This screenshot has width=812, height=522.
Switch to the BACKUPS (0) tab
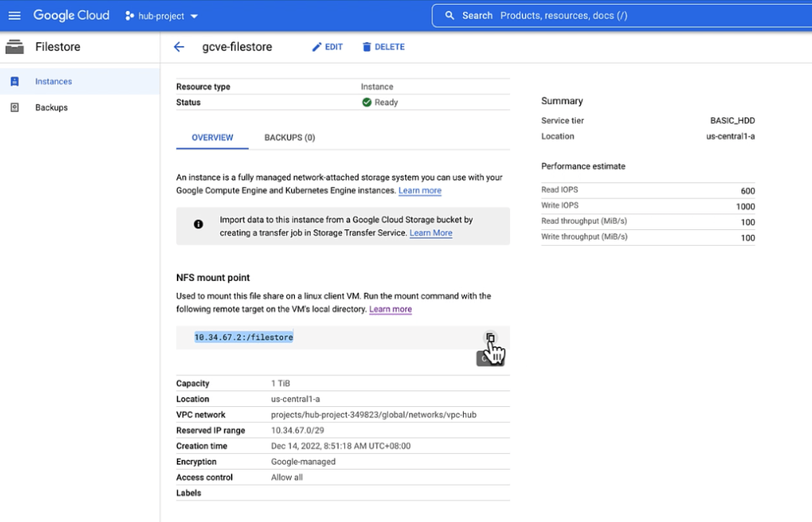pos(289,137)
